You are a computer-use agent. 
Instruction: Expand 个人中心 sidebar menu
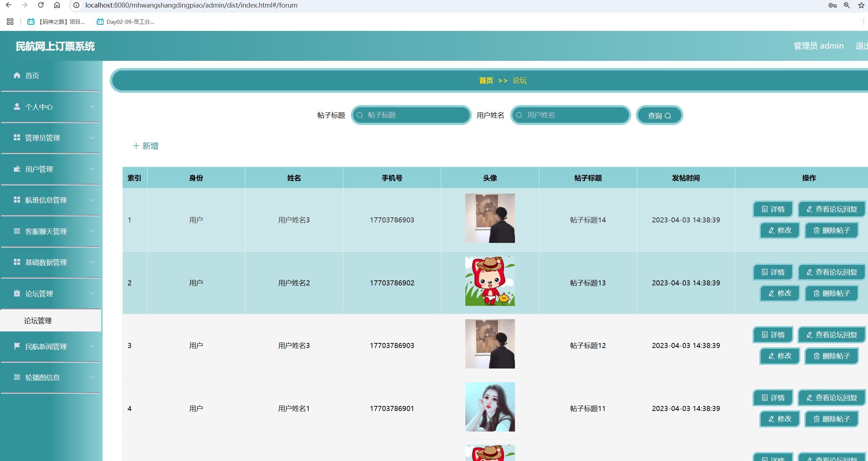pos(51,107)
